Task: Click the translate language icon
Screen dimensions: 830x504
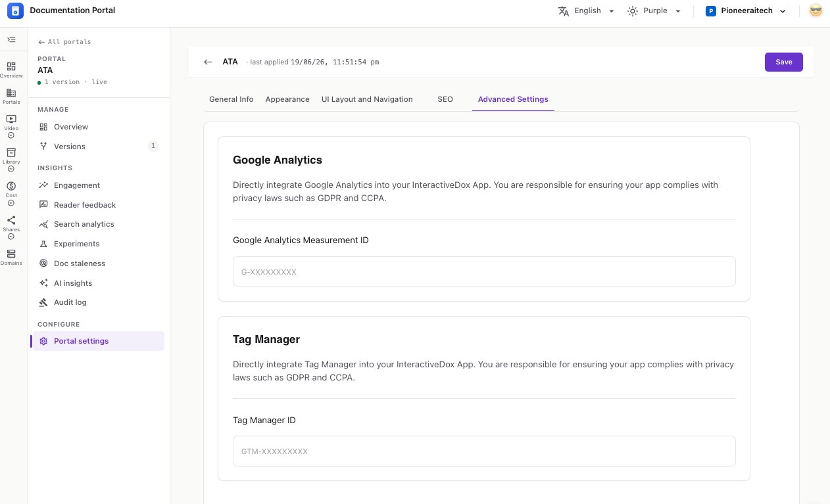Action: 564,11
